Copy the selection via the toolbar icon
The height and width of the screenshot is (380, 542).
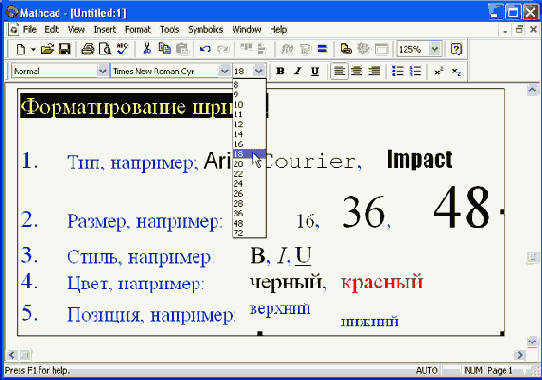(165, 49)
